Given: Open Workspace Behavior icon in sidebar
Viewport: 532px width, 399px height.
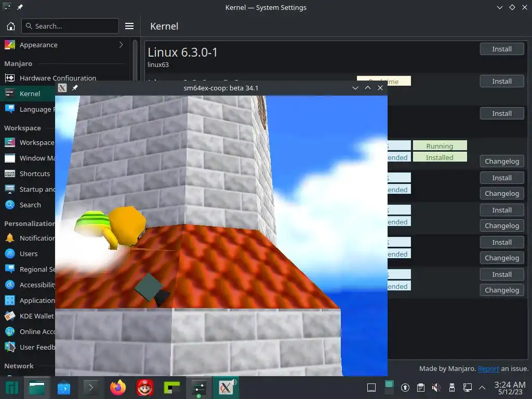Looking at the screenshot, I should click(x=10, y=142).
